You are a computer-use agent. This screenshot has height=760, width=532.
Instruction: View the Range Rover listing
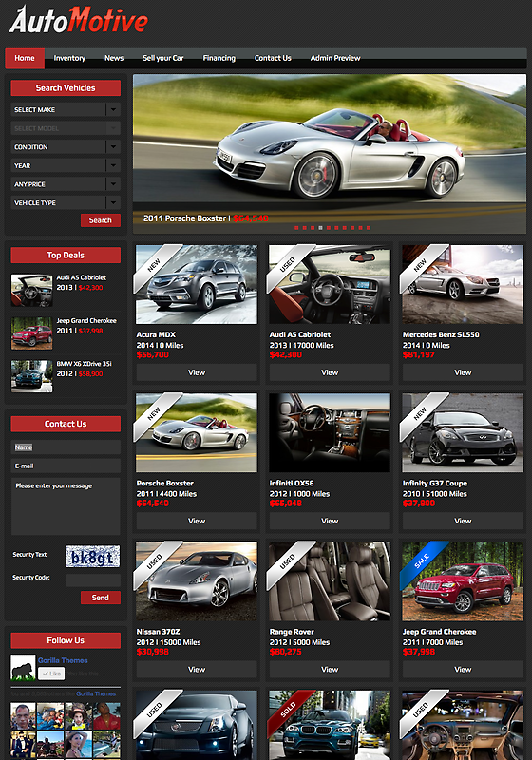tap(330, 669)
